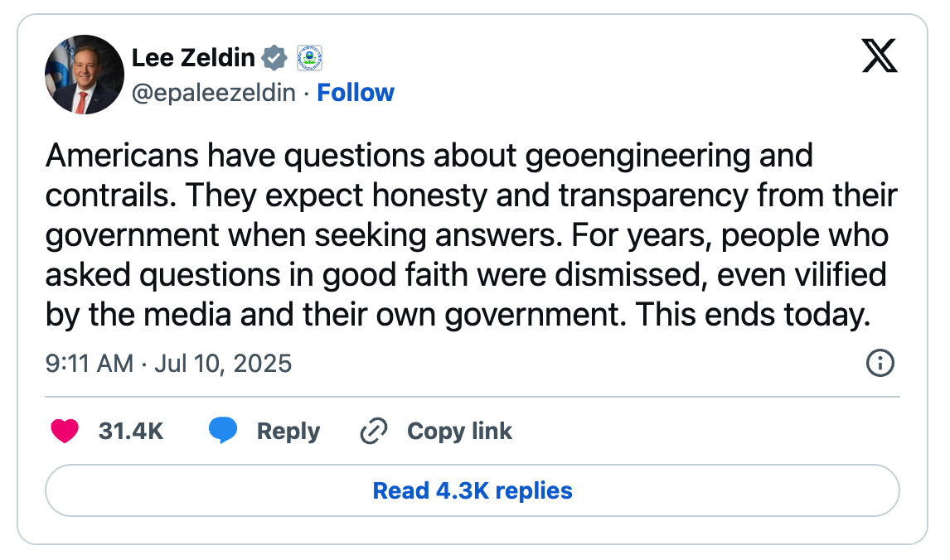This screenshot has height=560, width=950.
Task: Click the X logo icon
Action: 880,56
